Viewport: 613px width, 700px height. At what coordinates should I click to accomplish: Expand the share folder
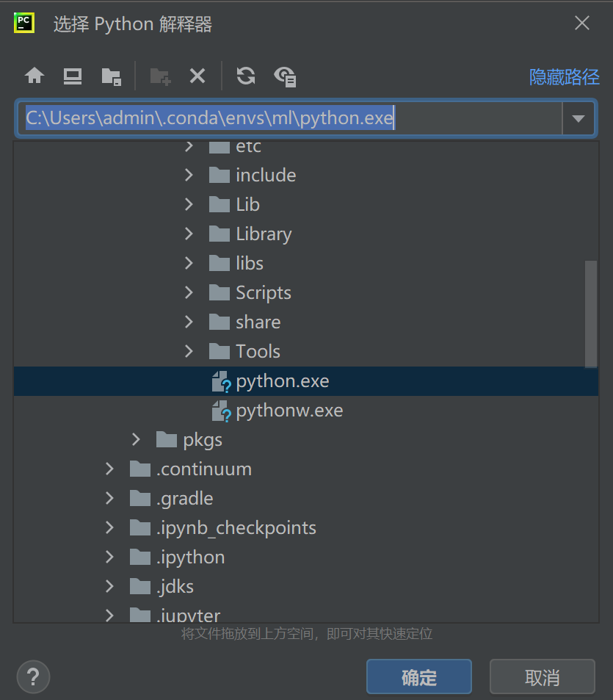189,322
